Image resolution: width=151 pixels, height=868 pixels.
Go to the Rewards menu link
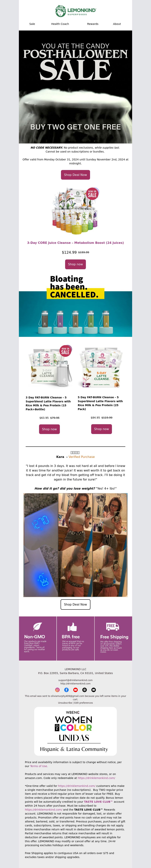[92, 24]
